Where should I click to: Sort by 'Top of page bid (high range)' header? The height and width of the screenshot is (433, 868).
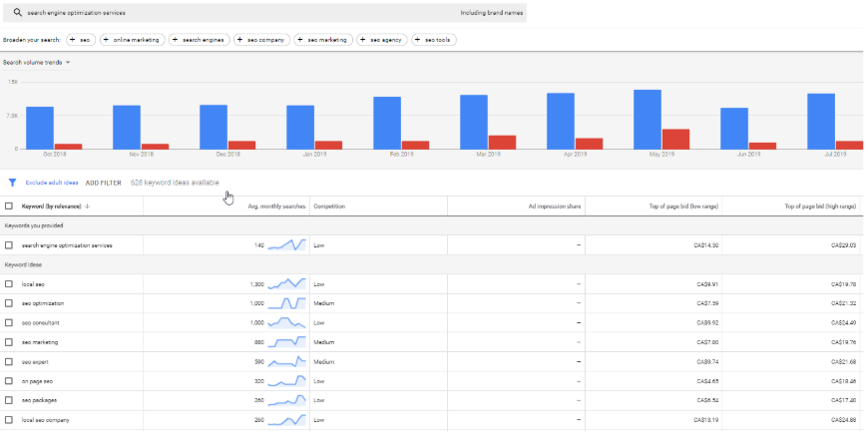tap(820, 206)
